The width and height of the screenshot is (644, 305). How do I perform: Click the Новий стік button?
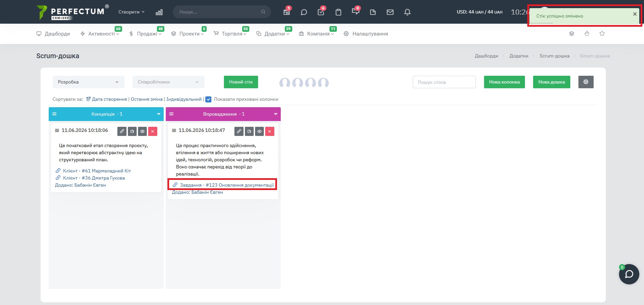click(x=241, y=82)
